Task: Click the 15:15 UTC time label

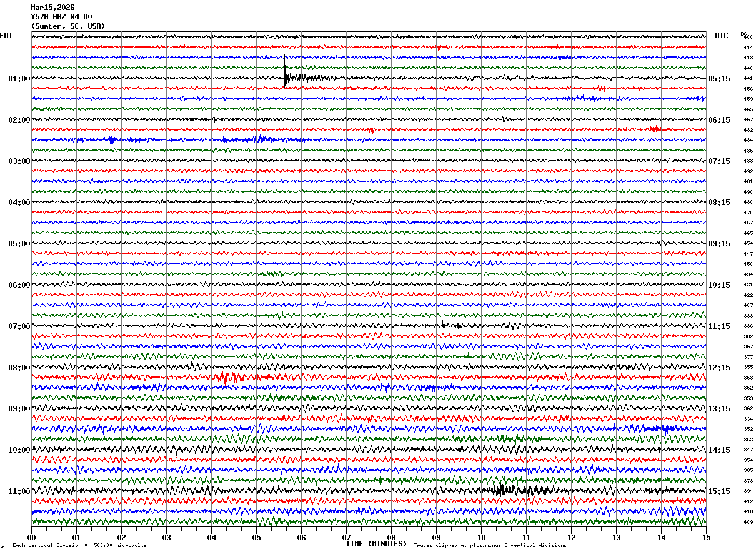Action: [719, 491]
